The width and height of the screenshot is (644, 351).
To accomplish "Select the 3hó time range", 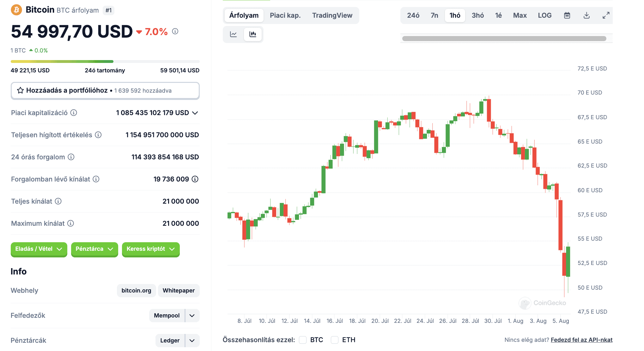I will coord(478,15).
